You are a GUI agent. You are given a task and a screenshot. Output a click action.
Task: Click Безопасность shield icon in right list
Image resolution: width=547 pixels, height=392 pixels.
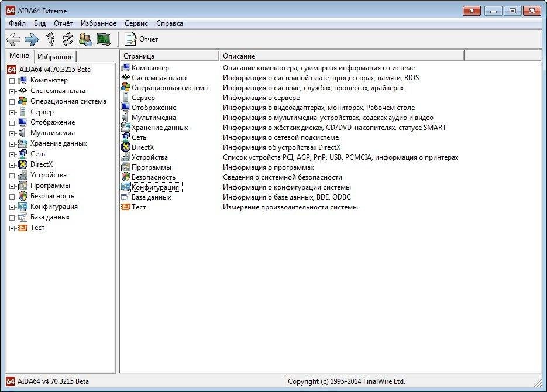pyautogui.click(x=126, y=177)
